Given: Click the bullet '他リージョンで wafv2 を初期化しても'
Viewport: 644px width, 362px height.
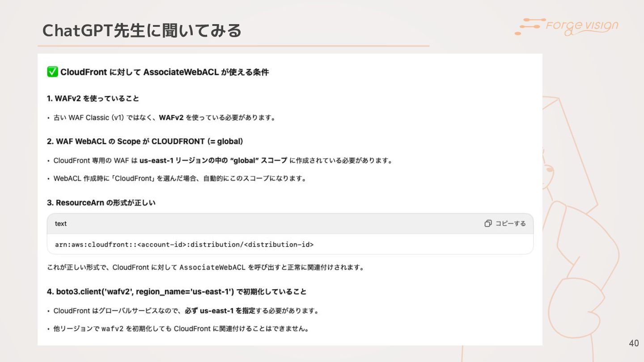Looking at the screenshot, I should click(x=178, y=328).
